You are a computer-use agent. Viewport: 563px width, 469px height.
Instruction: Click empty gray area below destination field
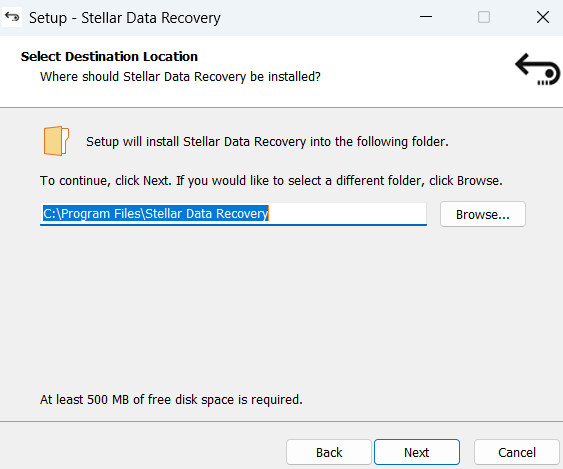click(x=280, y=305)
